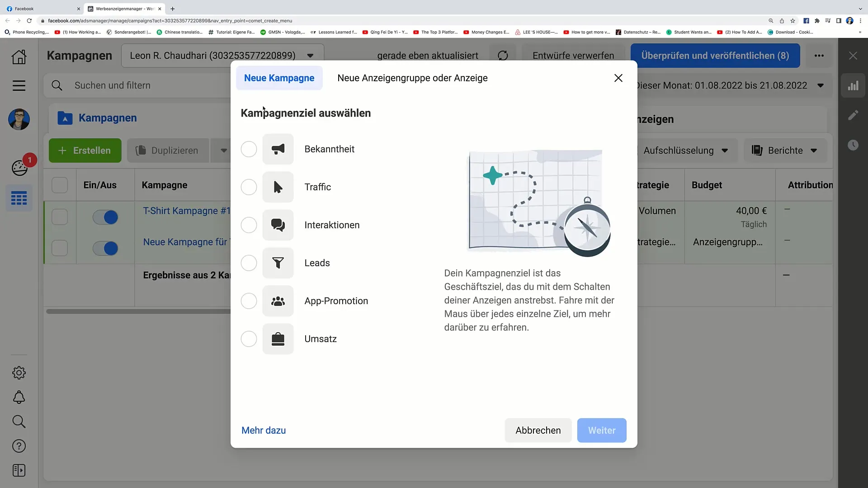This screenshot has width=868, height=488.
Task: Click the Duplizieren button
Action: coord(168,150)
